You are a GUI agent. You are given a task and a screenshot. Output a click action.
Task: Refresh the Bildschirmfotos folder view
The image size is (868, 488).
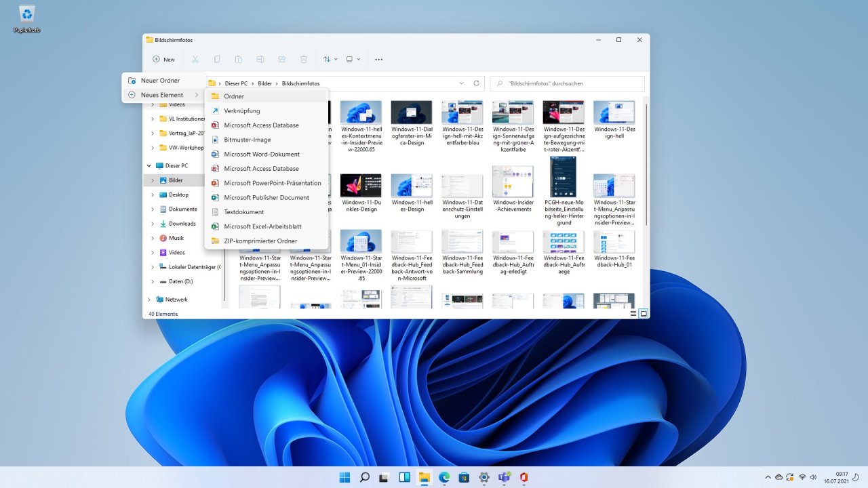tap(477, 83)
